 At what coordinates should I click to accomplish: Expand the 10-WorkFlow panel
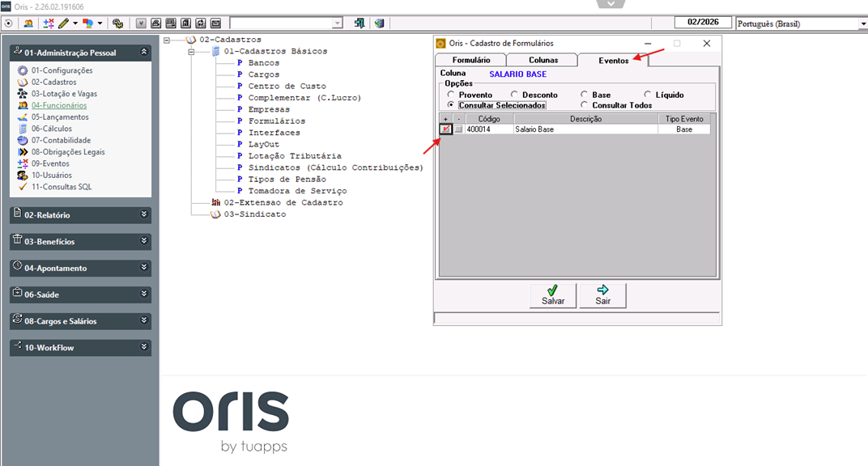pos(144,346)
